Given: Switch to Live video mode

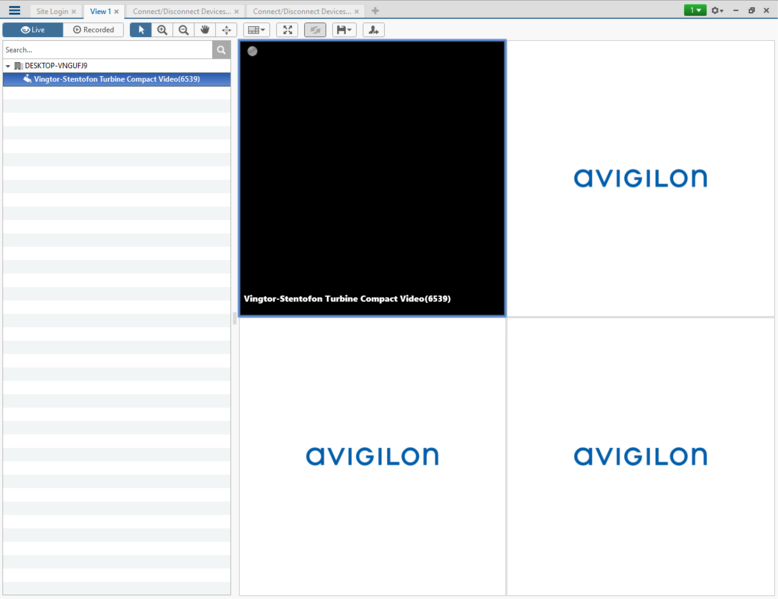Looking at the screenshot, I should pos(33,30).
